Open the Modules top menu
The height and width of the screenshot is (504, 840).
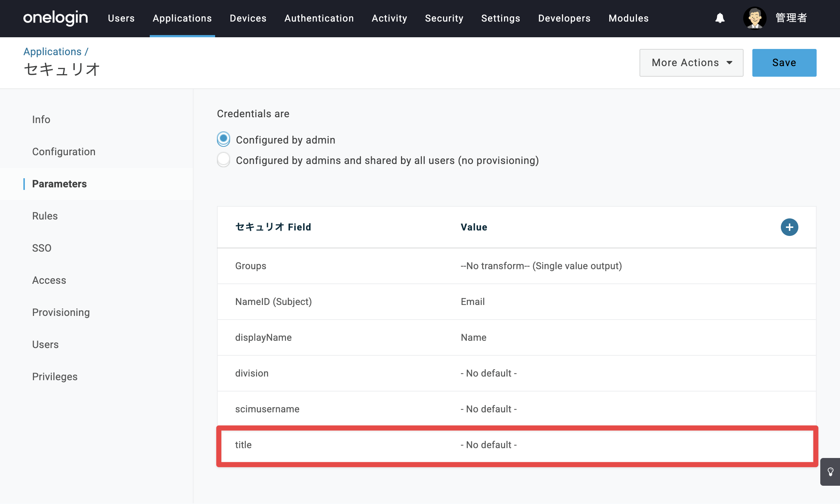click(629, 18)
